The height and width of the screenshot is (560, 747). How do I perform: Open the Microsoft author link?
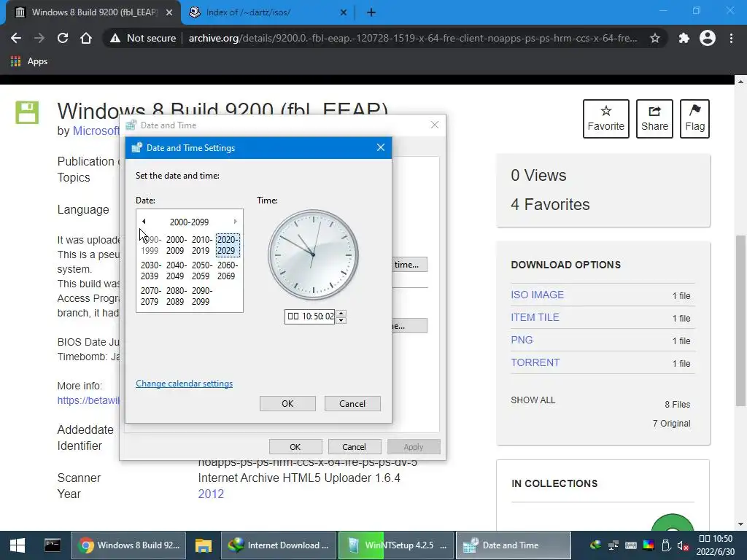tap(96, 131)
